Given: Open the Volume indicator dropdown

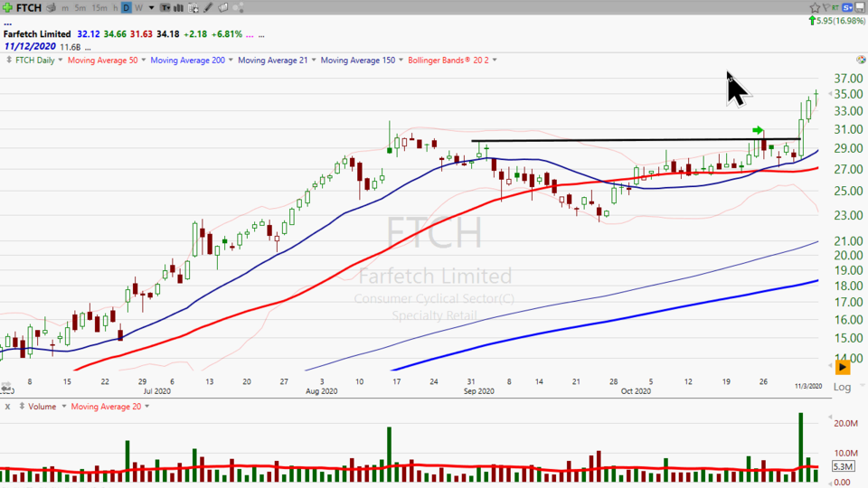Looking at the screenshot, I should pyautogui.click(x=63, y=406).
